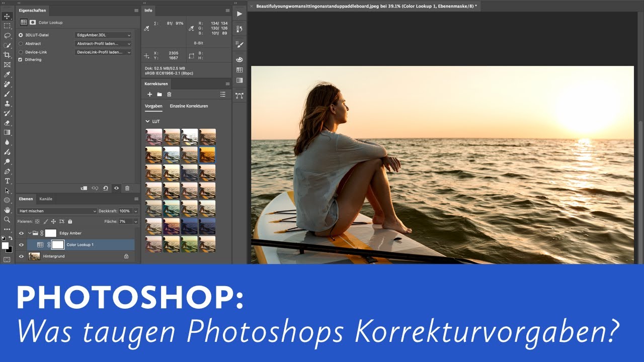The height and width of the screenshot is (362, 644).
Task: Select the Brush tool
Action: coord(7,94)
